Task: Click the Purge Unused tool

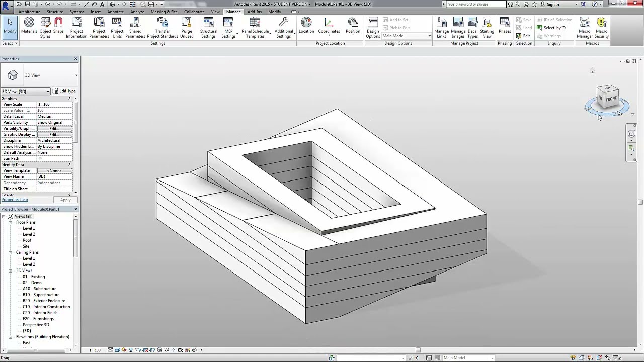Action: [x=187, y=28]
